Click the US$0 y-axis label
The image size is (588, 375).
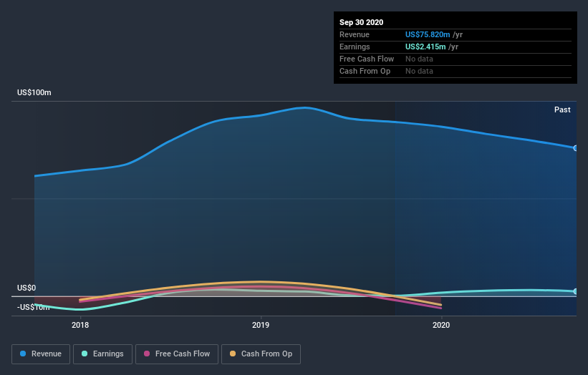pyautogui.click(x=26, y=288)
